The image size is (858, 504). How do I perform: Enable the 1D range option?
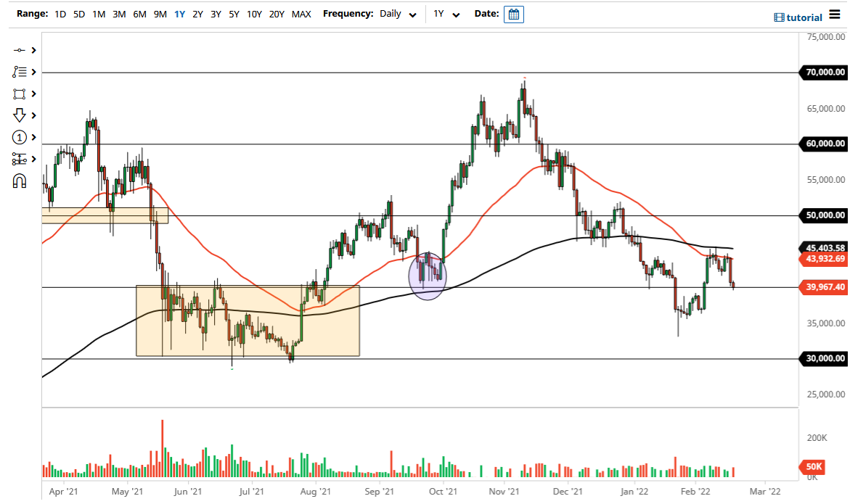pos(60,14)
